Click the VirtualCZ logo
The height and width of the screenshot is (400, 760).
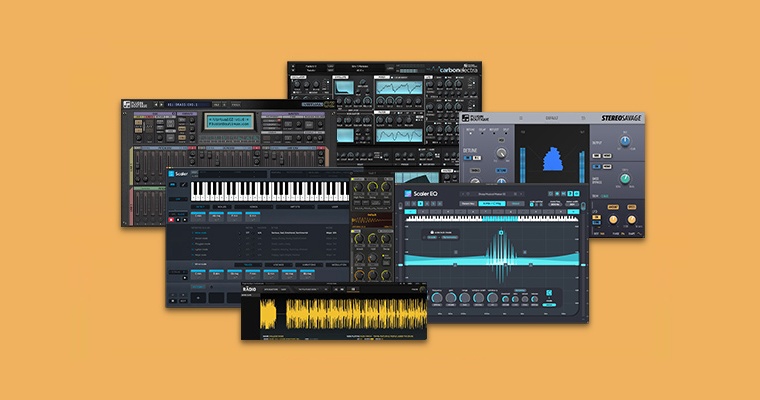click(318, 104)
